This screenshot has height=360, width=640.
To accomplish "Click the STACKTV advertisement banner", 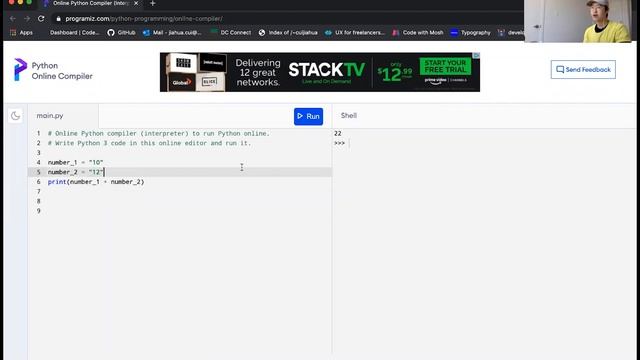I will coord(320,72).
